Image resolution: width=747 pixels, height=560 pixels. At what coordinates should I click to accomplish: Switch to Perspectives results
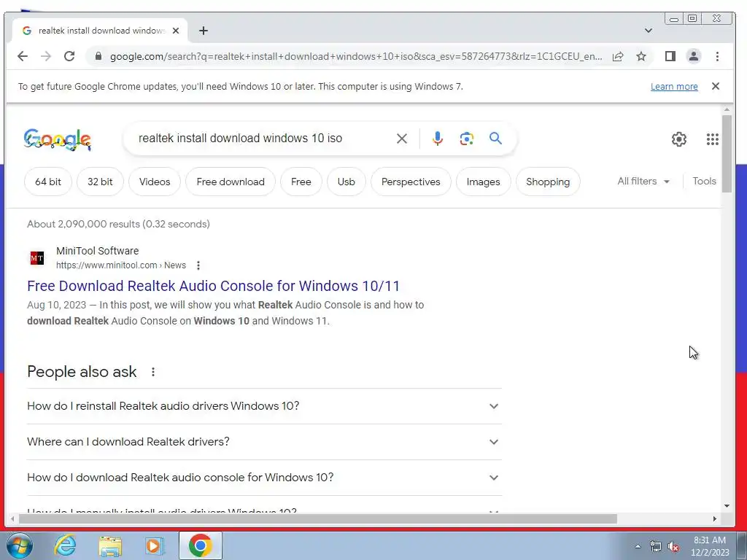(411, 182)
